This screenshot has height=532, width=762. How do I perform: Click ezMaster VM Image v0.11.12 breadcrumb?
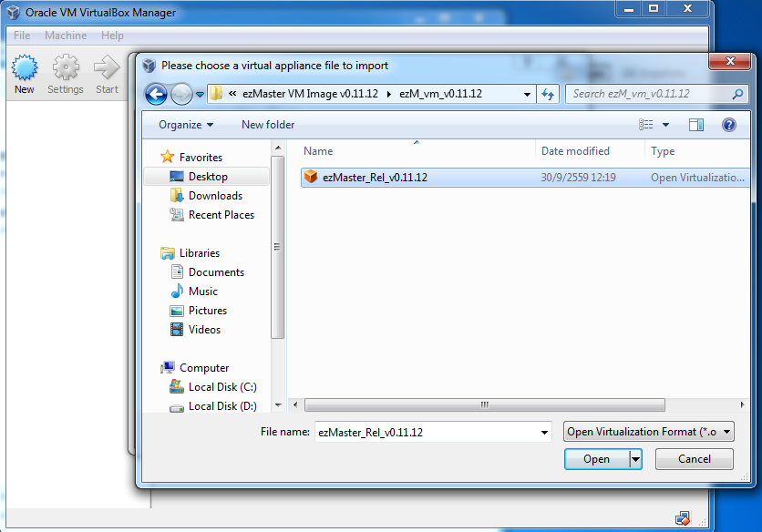point(310,94)
